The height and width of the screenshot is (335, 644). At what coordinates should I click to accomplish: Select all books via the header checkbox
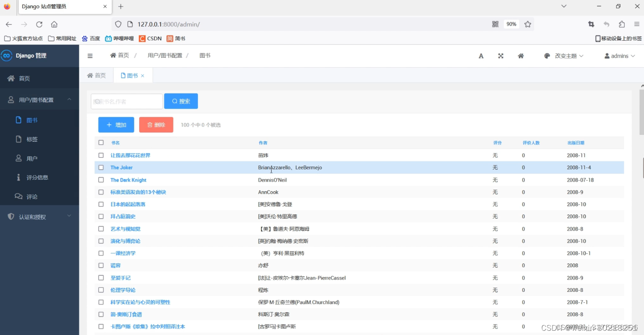coord(101,143)
